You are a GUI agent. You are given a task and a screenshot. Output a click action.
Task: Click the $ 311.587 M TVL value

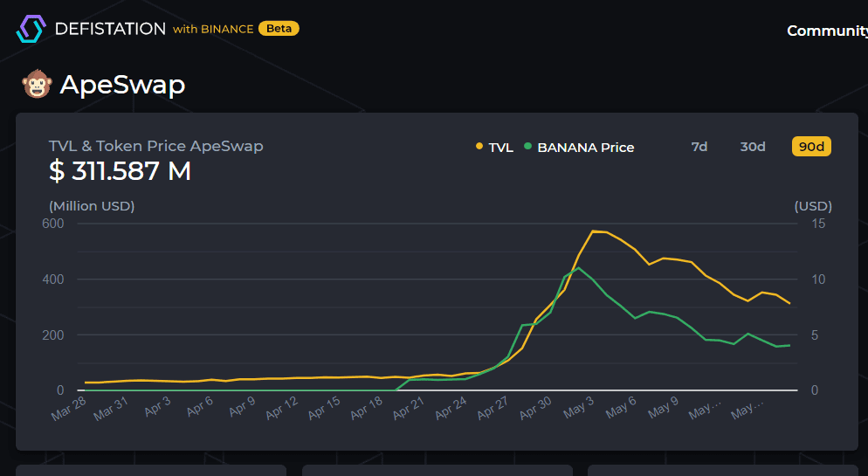[120, 171]
